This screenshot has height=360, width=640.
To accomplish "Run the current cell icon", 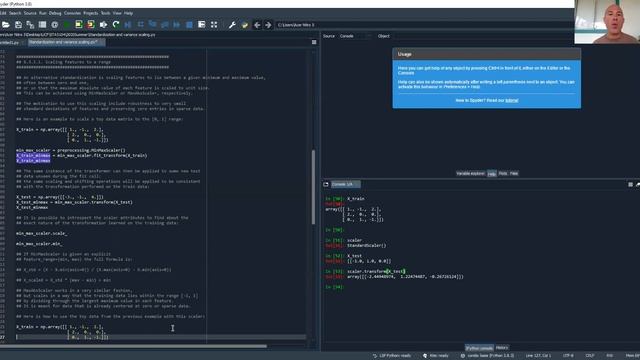I will tap(79, 25).
